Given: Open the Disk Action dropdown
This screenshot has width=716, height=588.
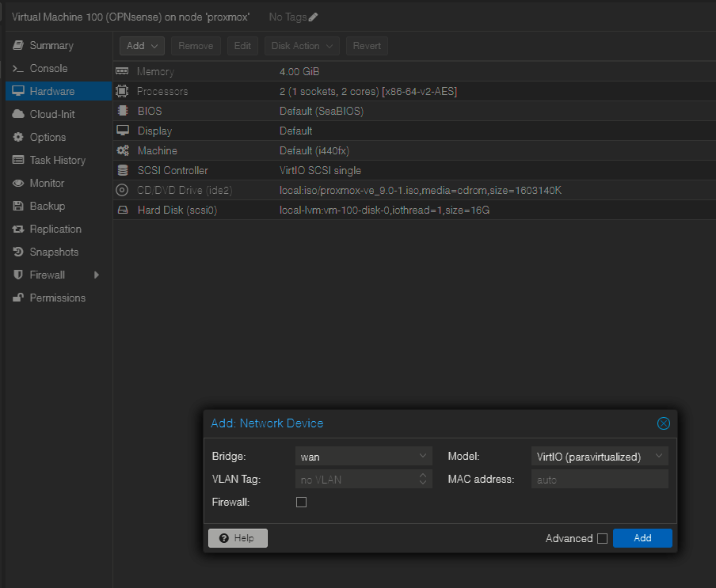Looking at the screenshot, I should coord(302,46).
